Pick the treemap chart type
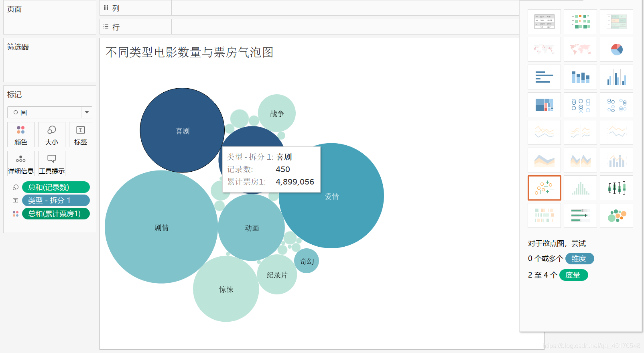Image resolution: width=644 pixels, height=353 pixels. pyautogui.click(x=544, y=105)
